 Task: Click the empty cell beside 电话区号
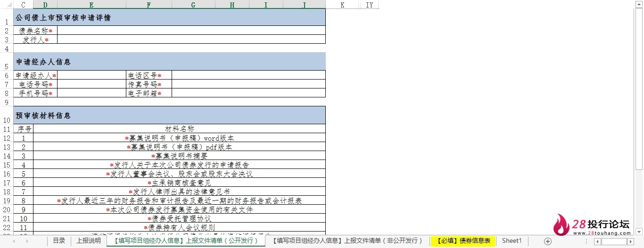[248, 75]
